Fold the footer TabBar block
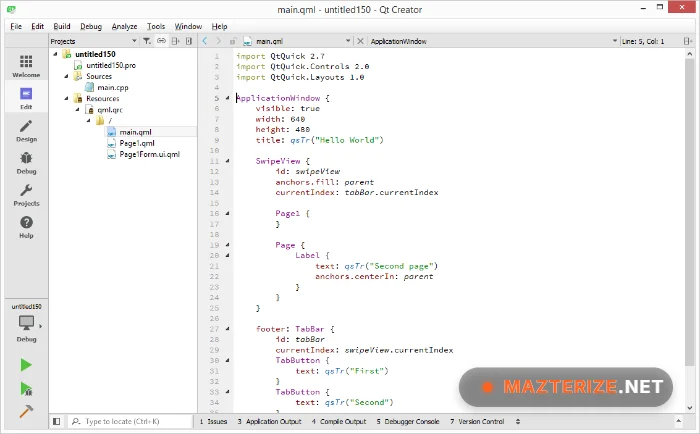Image resolution: width=700 pixels, height=434 pixels. point(227,329)
